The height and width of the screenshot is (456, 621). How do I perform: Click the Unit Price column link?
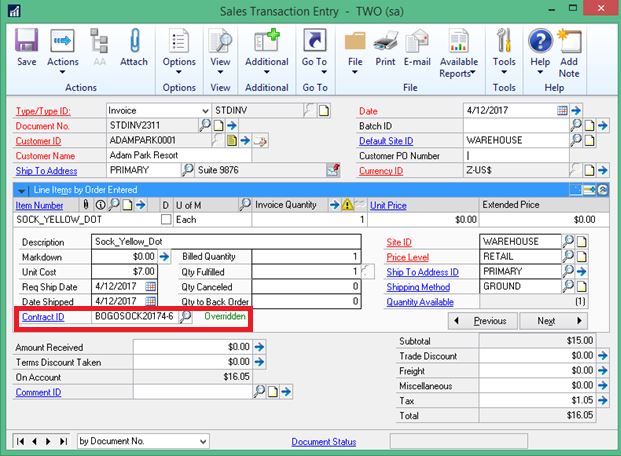tap(388, 205)
